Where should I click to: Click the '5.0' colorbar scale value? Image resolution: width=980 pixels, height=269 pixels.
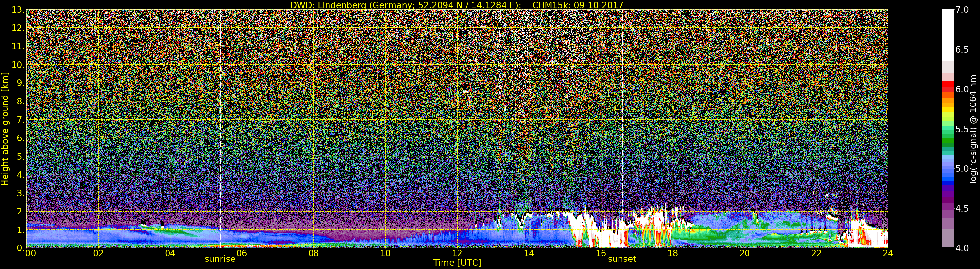click(962, 168)
